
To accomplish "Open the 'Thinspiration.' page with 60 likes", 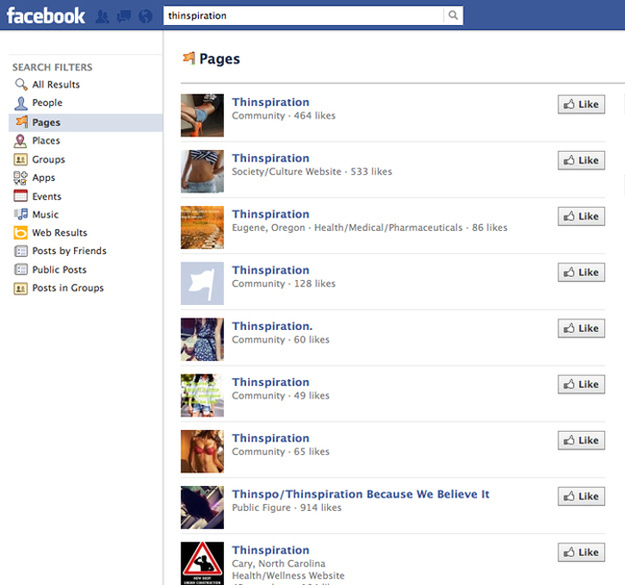I will coord(272,326).
